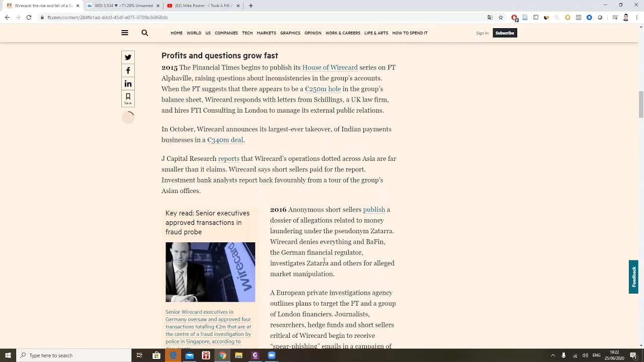Viewport: 644px width, 362px height.
Task: Open Windows Start menu
Action: (x=8, y=355)
